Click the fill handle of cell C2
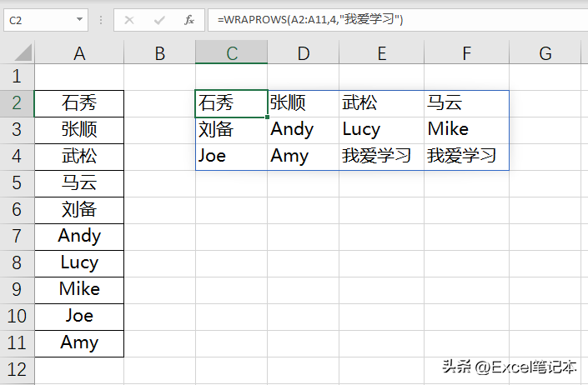Viewport: 588px width, 385px height. coord(267,117)
